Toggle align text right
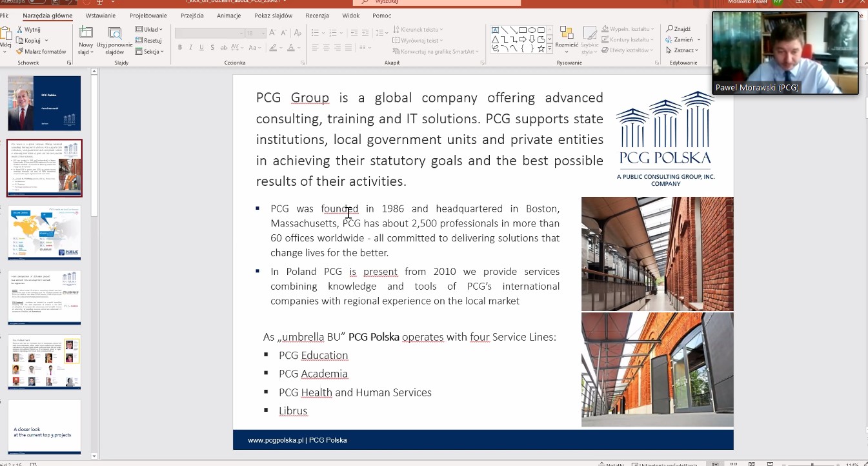The width and height of the screenshot is (868, 466). click(338, 48)
